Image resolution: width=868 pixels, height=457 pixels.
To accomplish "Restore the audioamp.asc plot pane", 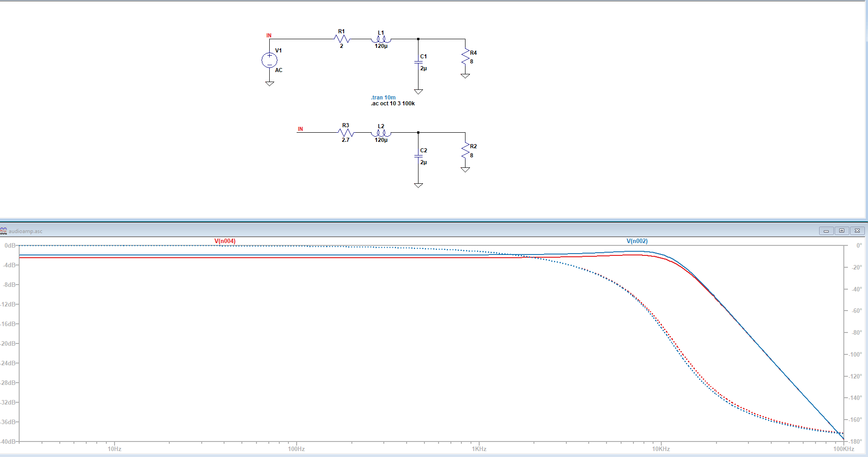I will 842,231.
